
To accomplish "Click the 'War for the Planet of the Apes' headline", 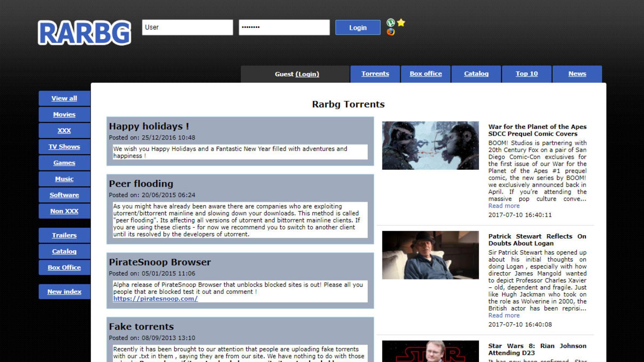I will (x=538, y=130).
